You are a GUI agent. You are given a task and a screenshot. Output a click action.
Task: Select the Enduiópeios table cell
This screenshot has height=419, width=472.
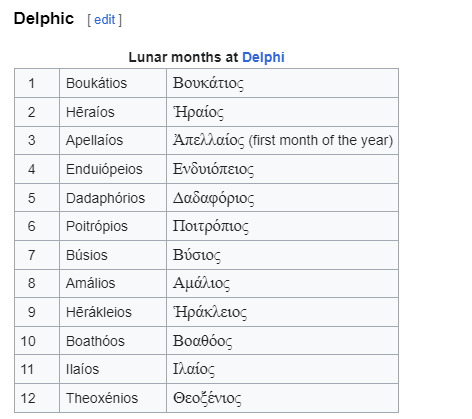pyautogui.click(x=113, y=169)
